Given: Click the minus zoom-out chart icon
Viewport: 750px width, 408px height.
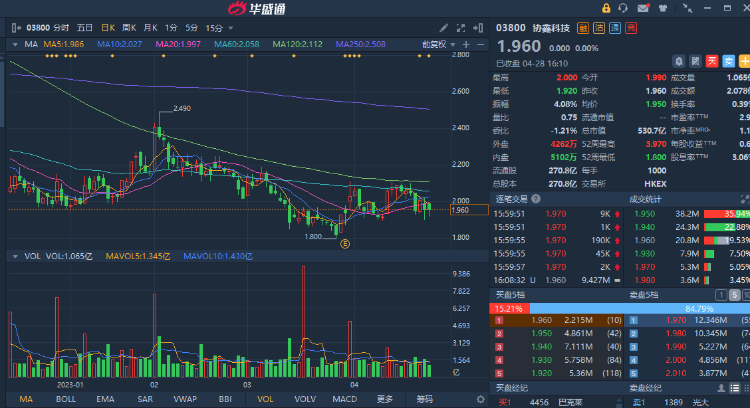Looking at the screenshot, I should (481, 44).
